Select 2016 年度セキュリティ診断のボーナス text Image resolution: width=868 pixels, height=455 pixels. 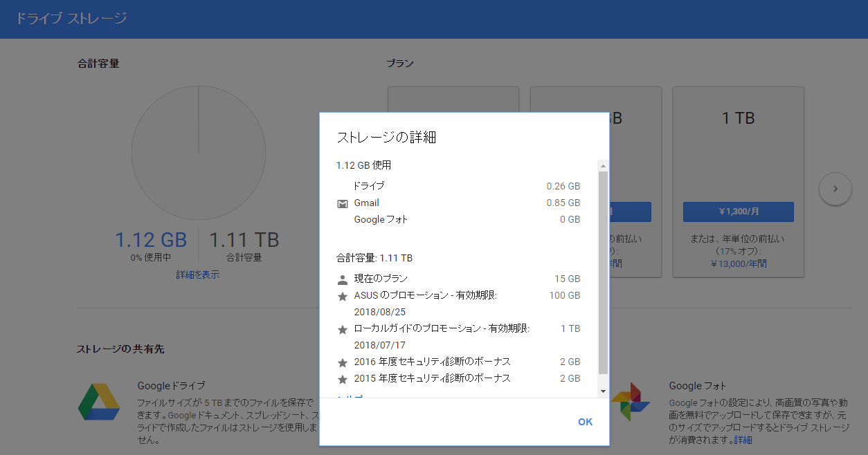pos(433,362)
